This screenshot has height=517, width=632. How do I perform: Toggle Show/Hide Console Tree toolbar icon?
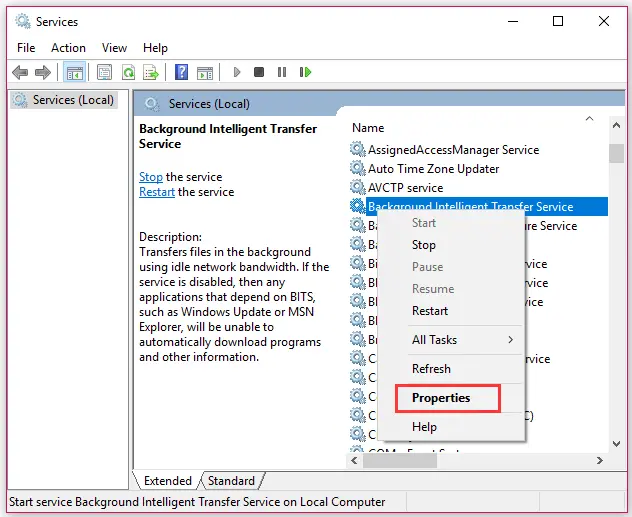coord(74,72)
